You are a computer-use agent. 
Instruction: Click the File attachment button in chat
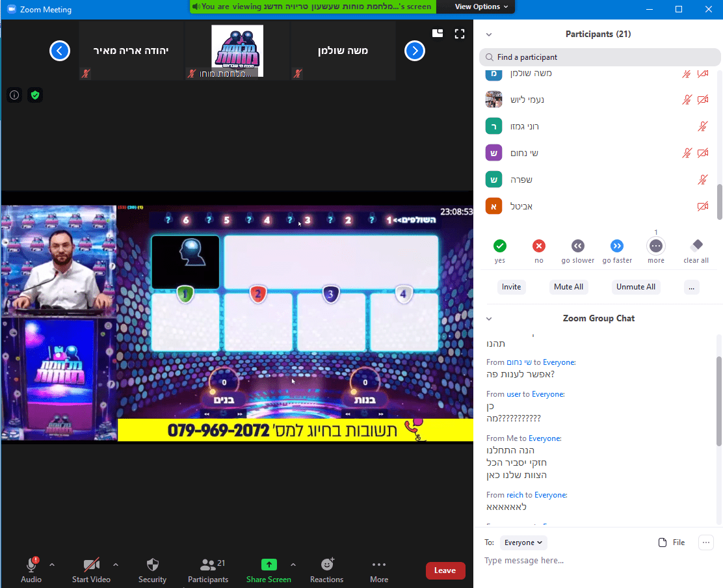(x=672, y=542)
